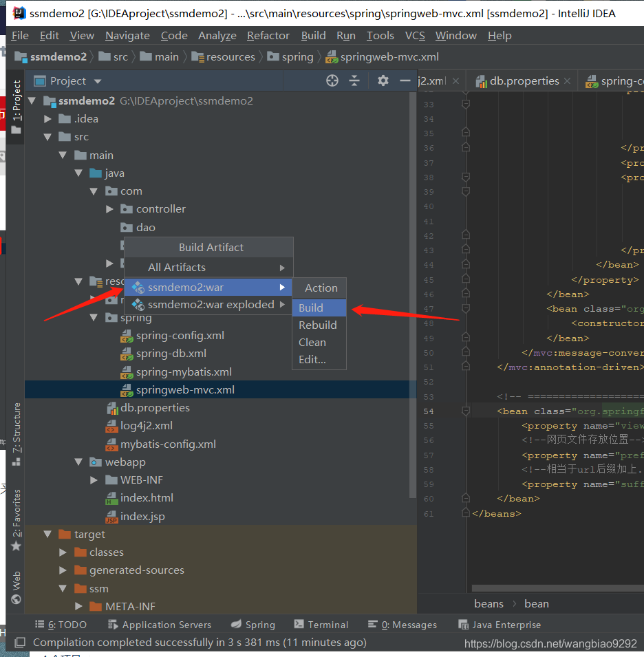Close the j2.xml editor tab

456,81
